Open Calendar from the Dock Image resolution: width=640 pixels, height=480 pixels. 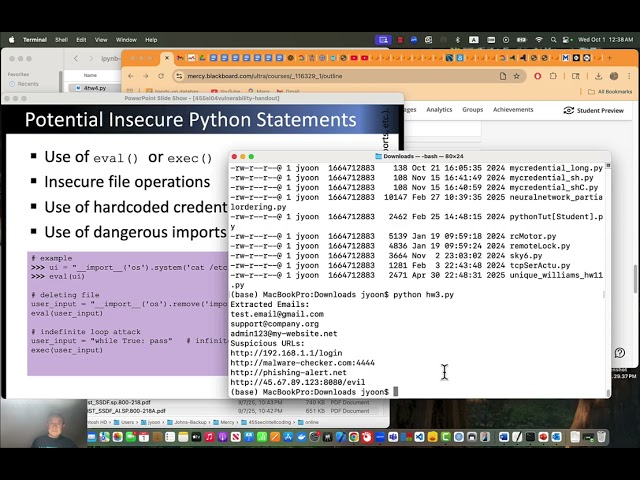pos(144,437)
